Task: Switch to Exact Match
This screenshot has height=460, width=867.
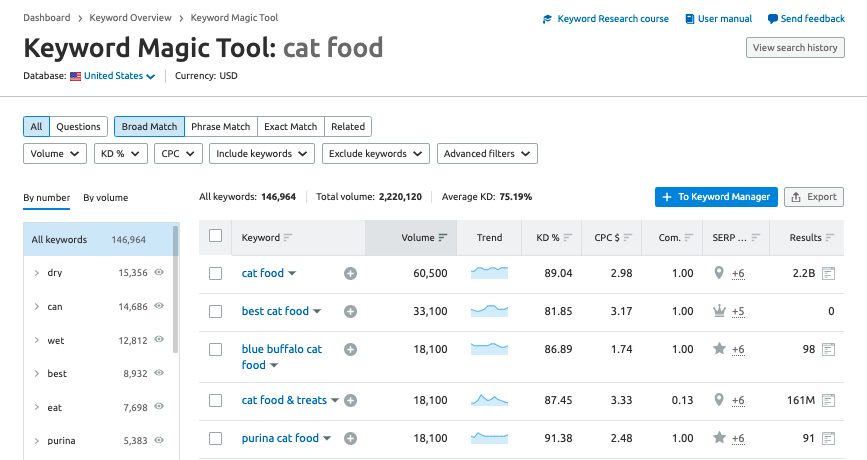Action: (x=291, y=127)
